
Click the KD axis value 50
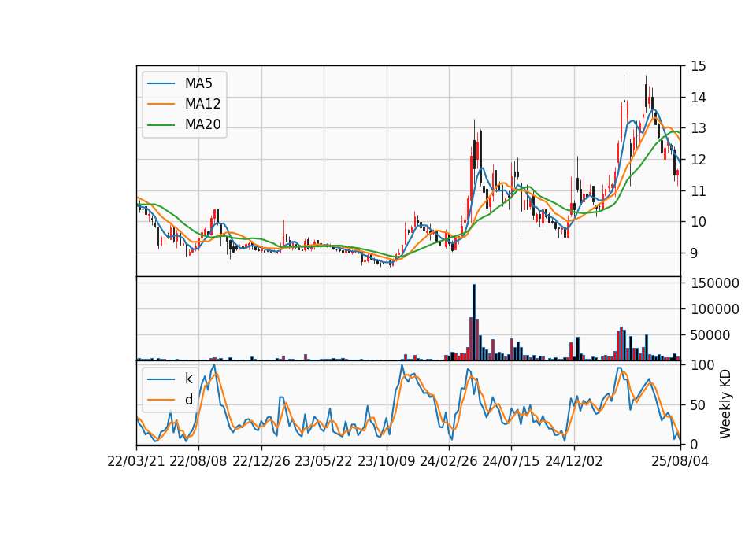[x=699, y=405]
